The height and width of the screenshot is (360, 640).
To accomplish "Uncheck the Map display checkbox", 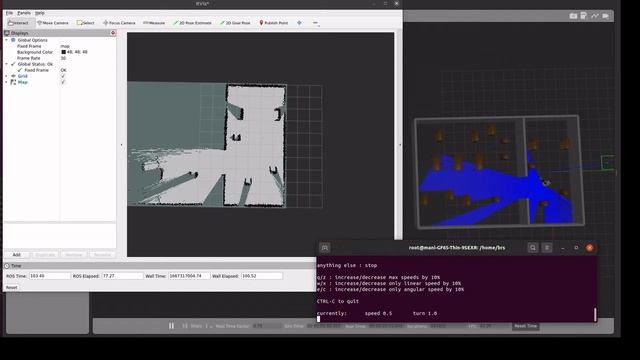I will [x=63, y=82].
